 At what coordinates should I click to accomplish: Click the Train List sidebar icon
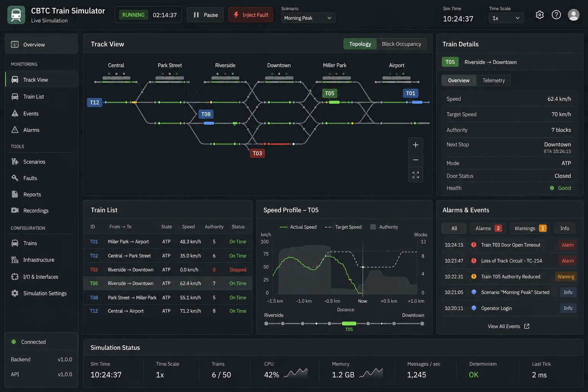tap(15, 96)
